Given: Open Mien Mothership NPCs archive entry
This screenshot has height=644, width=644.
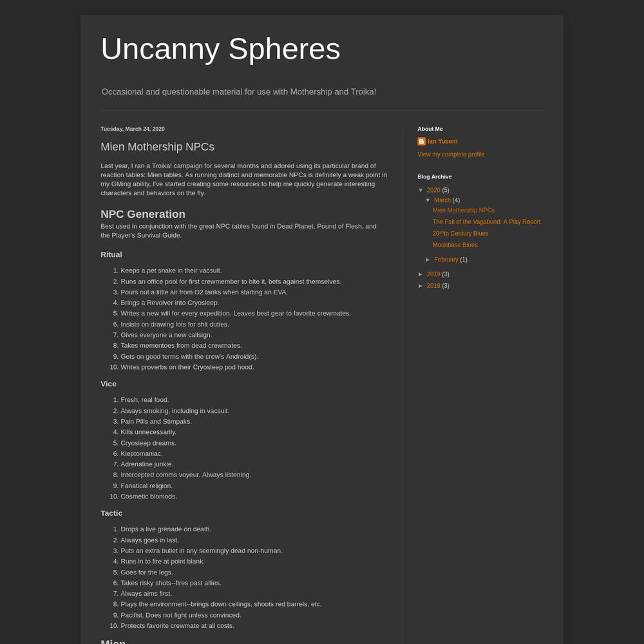Looking at the screenshot, I should (x=463, y=211).
